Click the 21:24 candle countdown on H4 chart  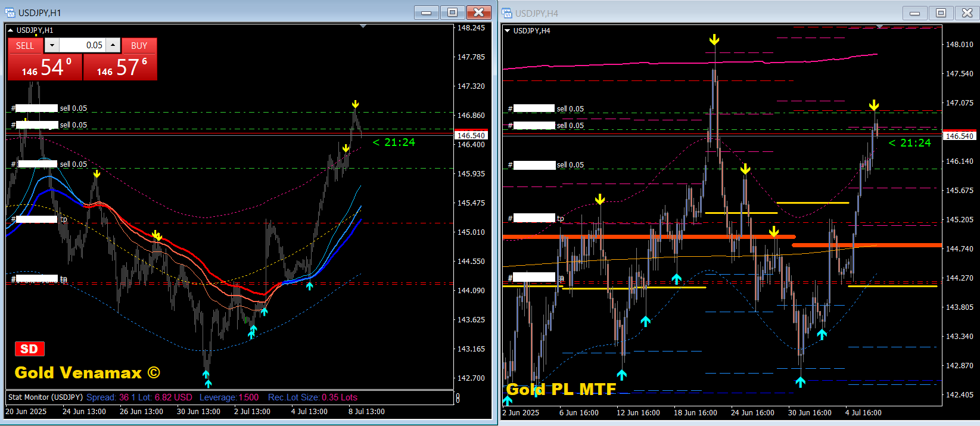(910, 142)
